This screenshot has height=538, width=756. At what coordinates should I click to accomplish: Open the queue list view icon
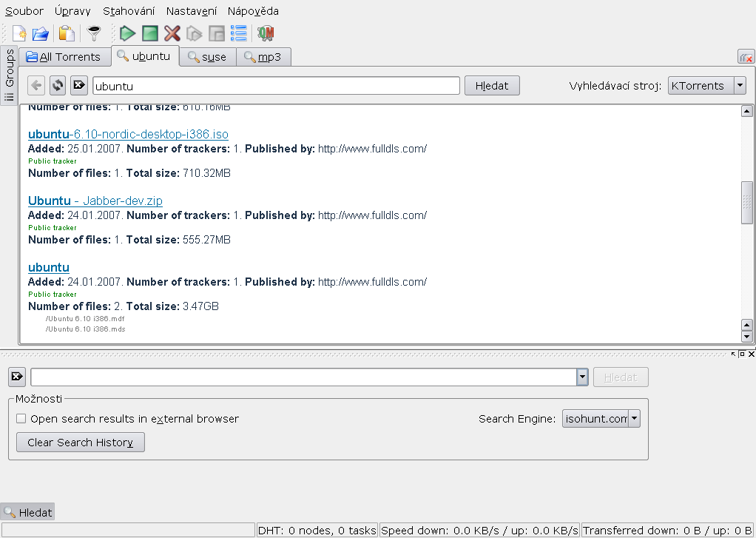coord(239,33)
